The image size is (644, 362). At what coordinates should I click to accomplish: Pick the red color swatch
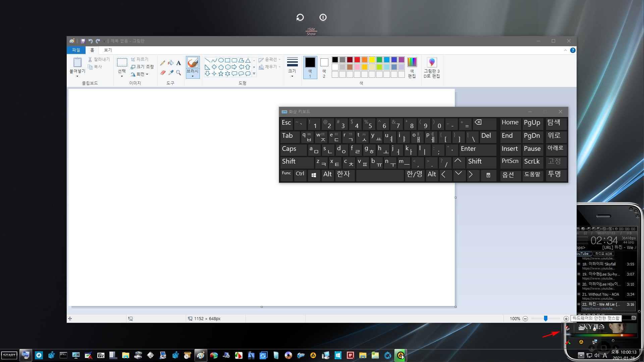[x=357, y=60]
